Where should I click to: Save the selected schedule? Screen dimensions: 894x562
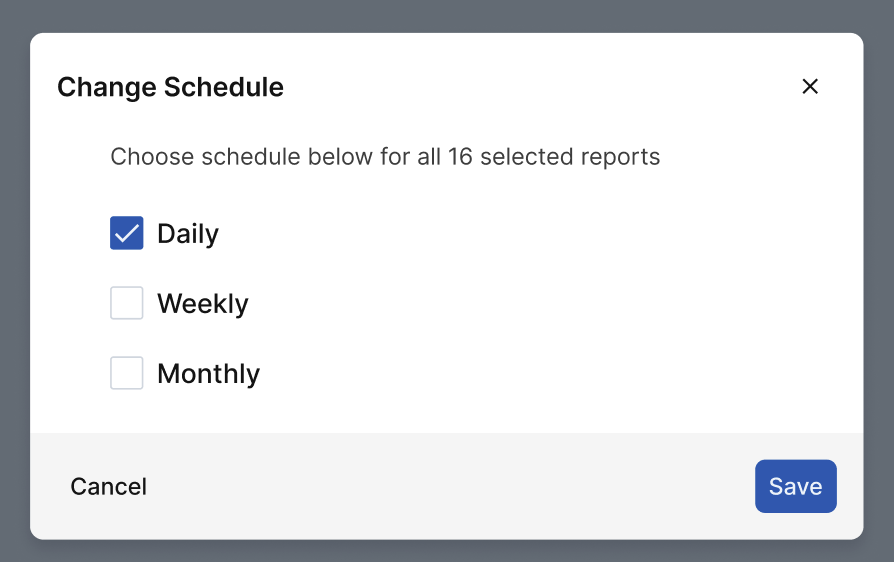[795, 486]
